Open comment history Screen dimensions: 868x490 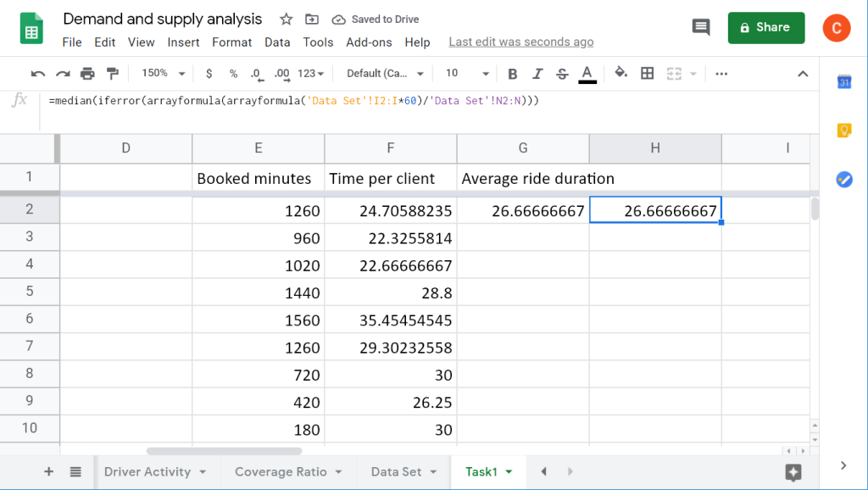700,27
